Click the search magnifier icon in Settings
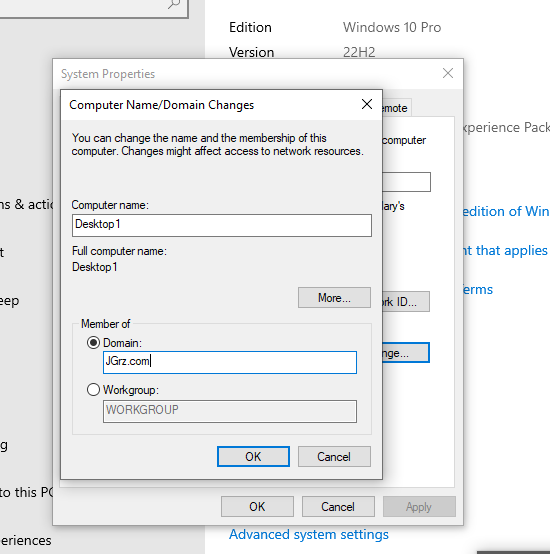Image resolution: width=550 pixels, height=554 pixels. (174, 4)
